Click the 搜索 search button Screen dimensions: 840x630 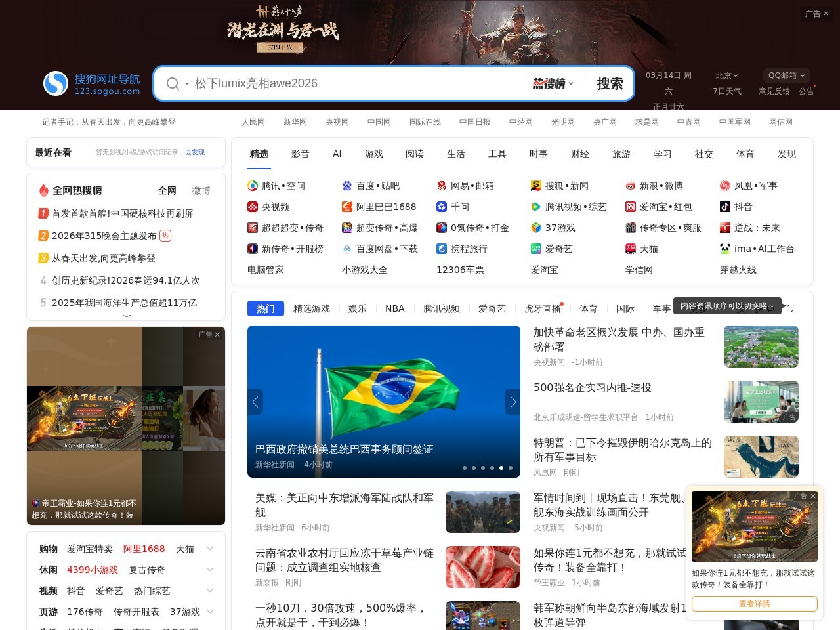tap(609, 83)
